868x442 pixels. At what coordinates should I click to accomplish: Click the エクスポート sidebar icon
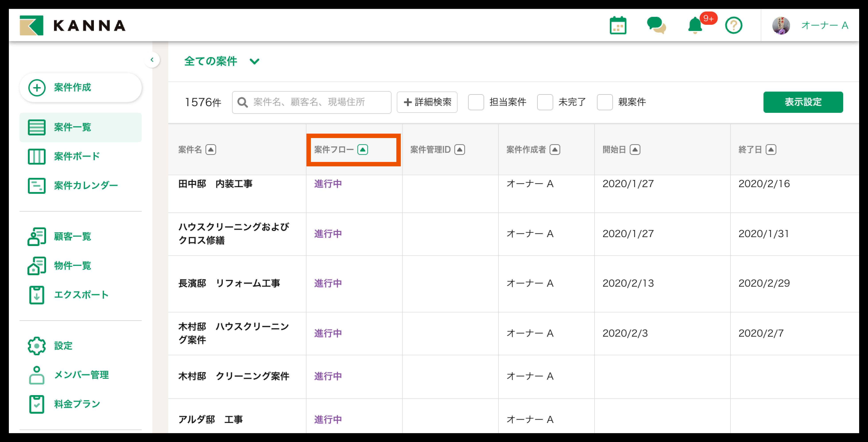pyautogui.click(x=36, y=295)
